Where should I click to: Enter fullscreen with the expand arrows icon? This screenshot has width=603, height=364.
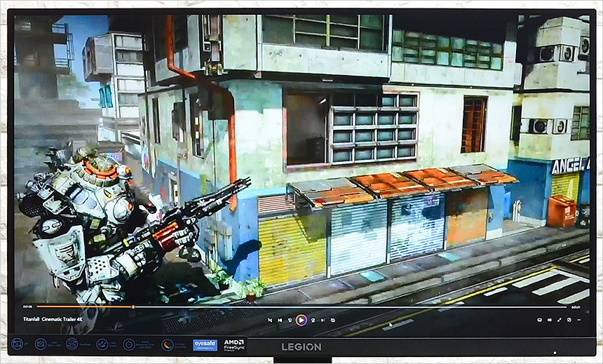click(x=559, y=320)
